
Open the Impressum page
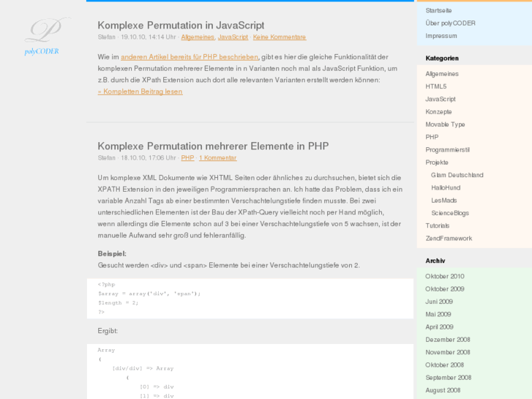tap(441, 36)
